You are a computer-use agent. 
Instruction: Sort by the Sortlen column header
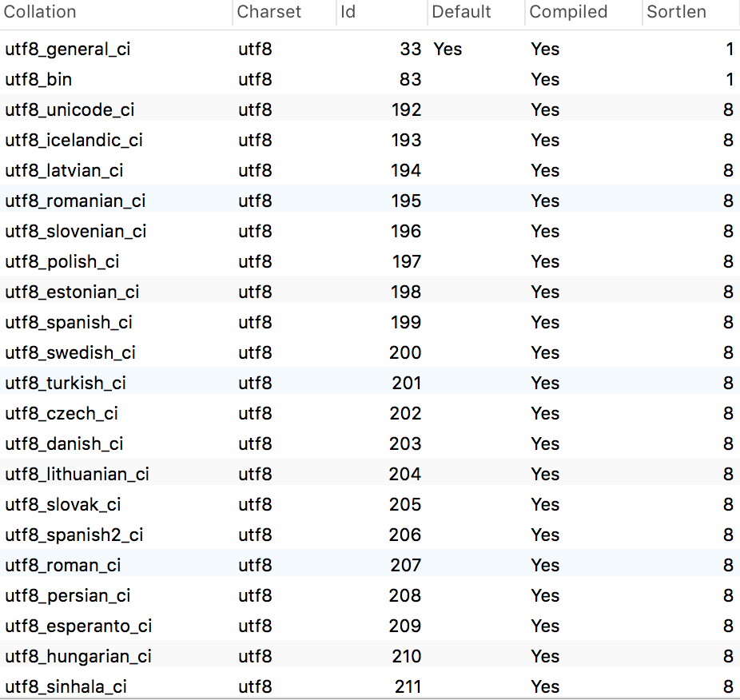click(691, 12)
